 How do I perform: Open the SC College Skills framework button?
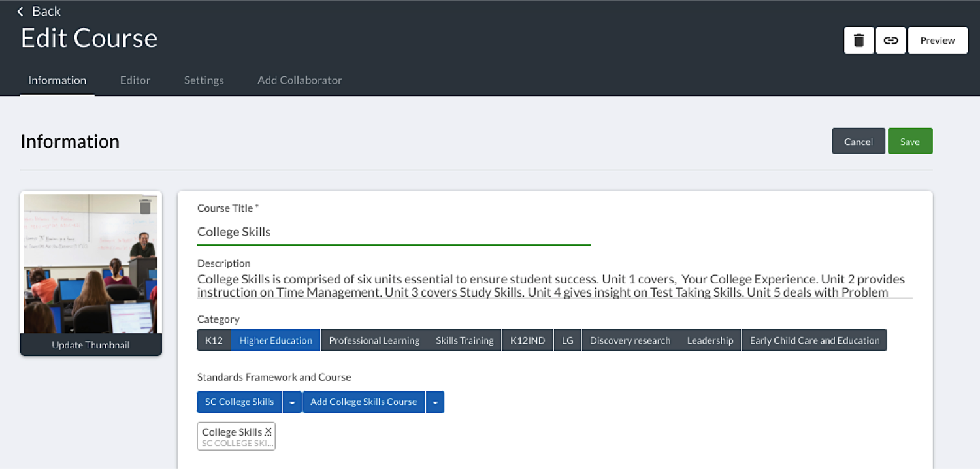(x=239, y=402)
